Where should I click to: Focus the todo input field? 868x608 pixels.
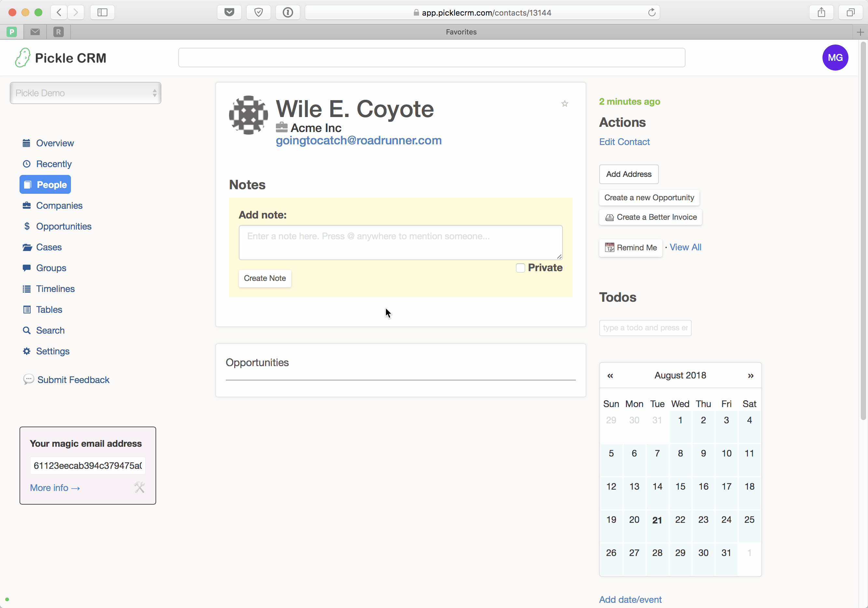pyautogui.click(x=645, y=328)
